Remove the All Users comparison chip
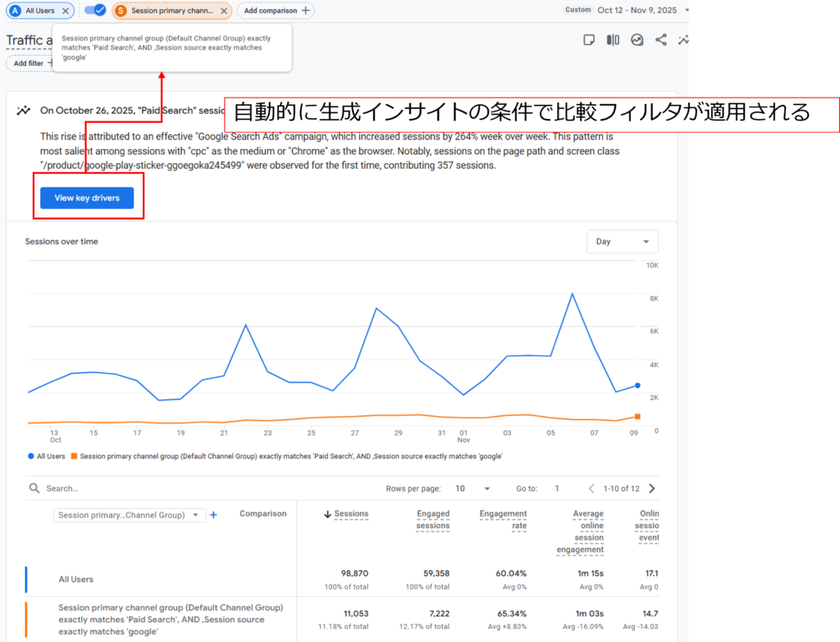Image resolution: width=840 pixels, height=642 pixels. click(66, 11)
